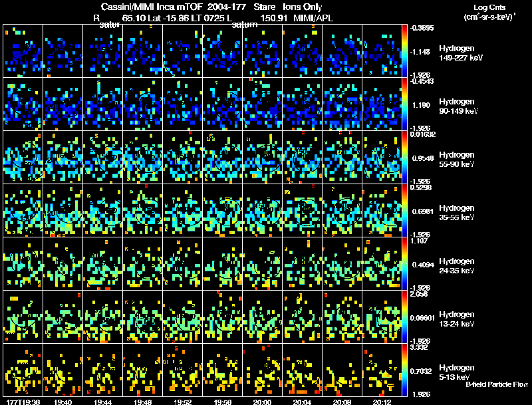The width and height of the screenshot is (532, 405).
Task: Click the 0.06601 scale value
Action: pos(422,318)
